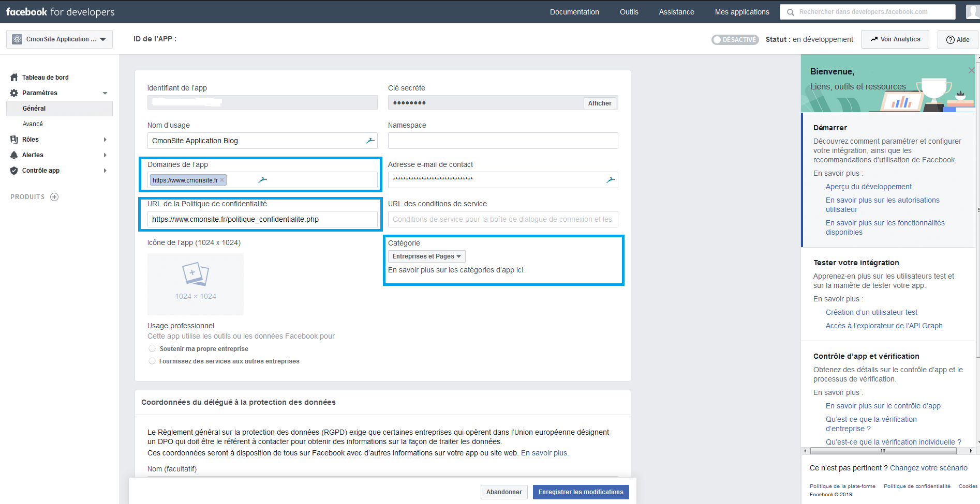This screenshot has height=504, width=980.
Task: Click the Afficher secret key button
Action: point(600,103)
